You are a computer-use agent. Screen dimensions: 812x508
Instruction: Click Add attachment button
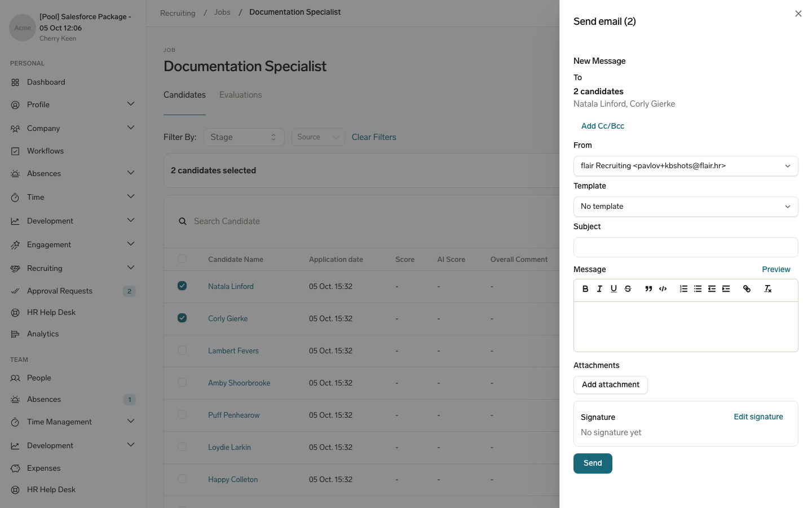[x=611, y=385]
